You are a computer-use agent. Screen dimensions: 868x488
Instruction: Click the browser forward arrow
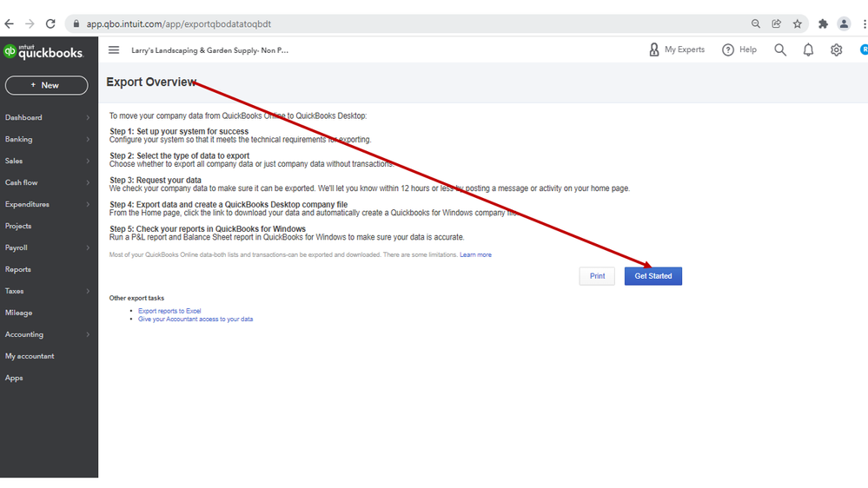(30, 23)
